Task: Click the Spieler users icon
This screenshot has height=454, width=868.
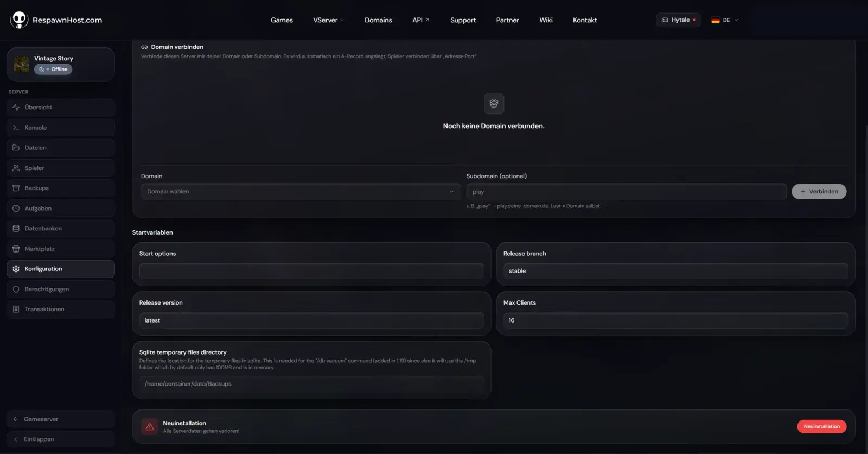Action: (16, 168)
